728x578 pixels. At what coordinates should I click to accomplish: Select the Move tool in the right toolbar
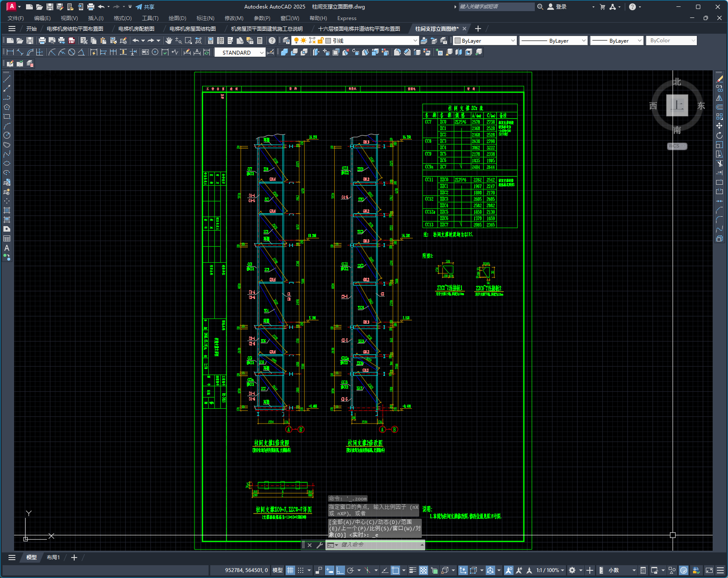tap(719, 126)
